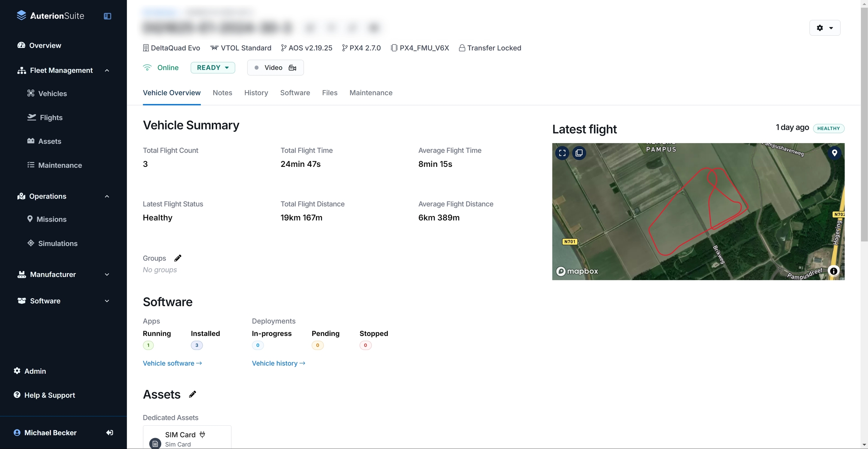Toggle the Video stream button
This screenshot has width=868, height=449.
[275, 68]
